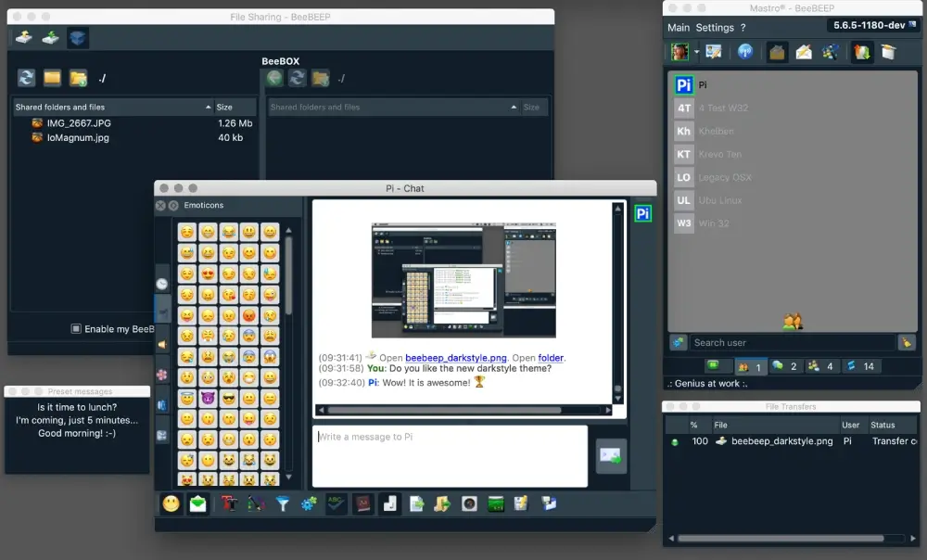Open the dictionary book icon in the chat toolbar
The width and height of the screenshot is (927, 560).
pos(363,503)
